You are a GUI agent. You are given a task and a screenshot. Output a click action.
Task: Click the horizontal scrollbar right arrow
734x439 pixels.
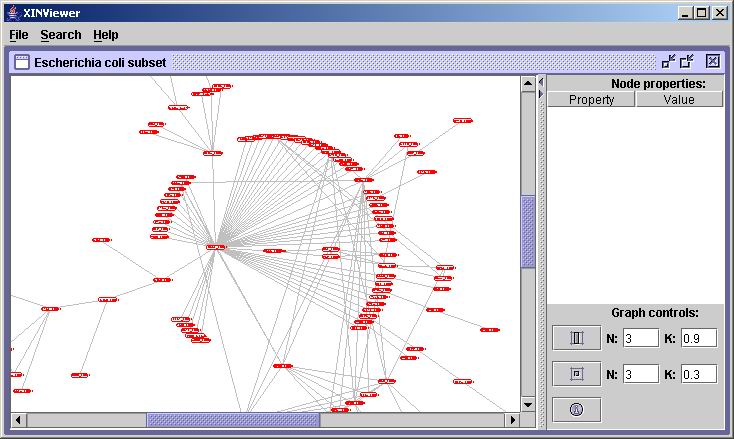(513, 420)
